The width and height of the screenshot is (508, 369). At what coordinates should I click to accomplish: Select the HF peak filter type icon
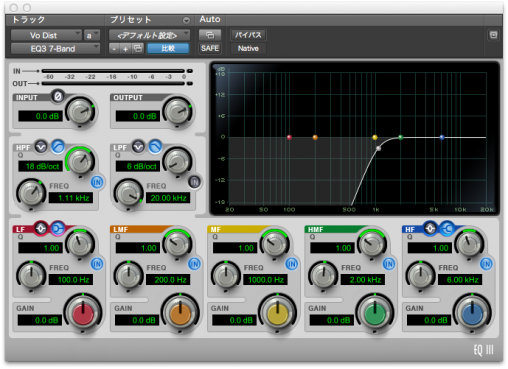430,229
